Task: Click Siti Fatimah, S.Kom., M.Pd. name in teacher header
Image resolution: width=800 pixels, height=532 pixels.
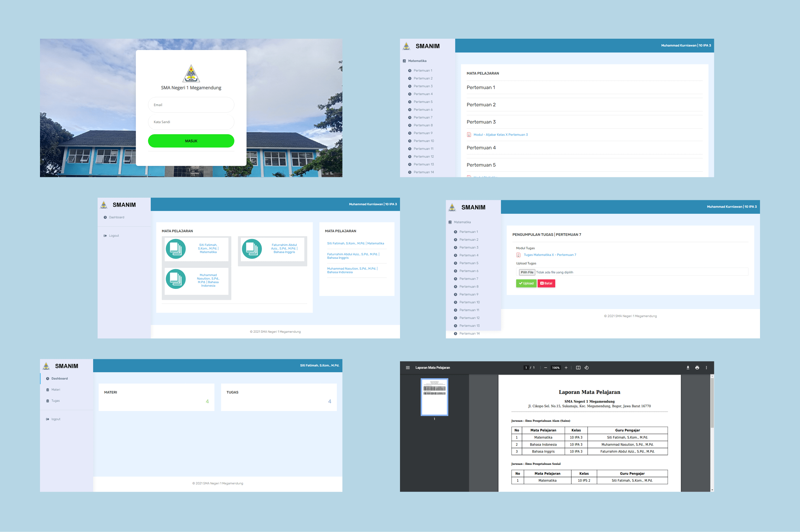Action: (x=319, y=365)
